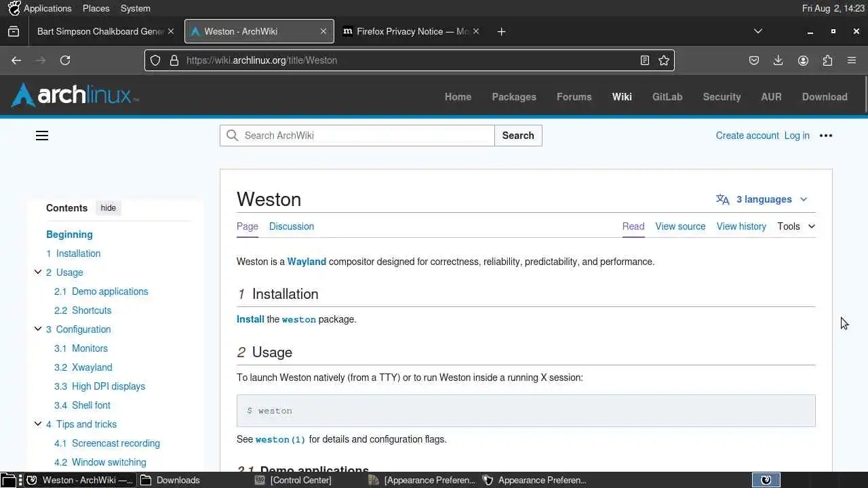868x488 pixels.
Task: Open the View history tab
Action: point(741,226)
